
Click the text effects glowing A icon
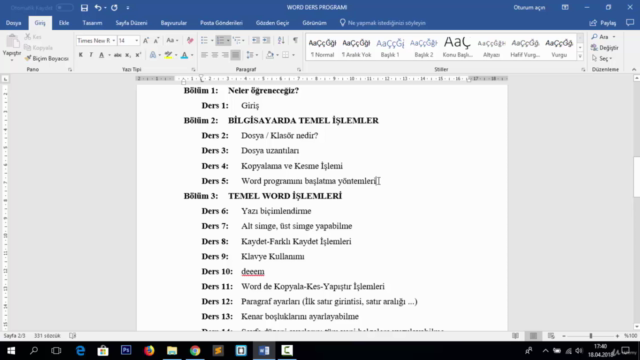pyautogui.click(x=153, y=55)
